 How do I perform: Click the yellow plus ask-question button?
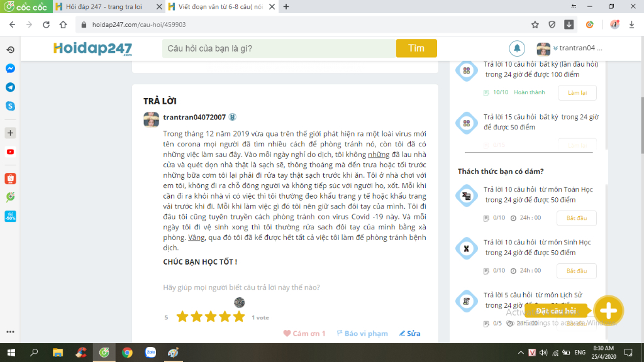click(608, 310)
